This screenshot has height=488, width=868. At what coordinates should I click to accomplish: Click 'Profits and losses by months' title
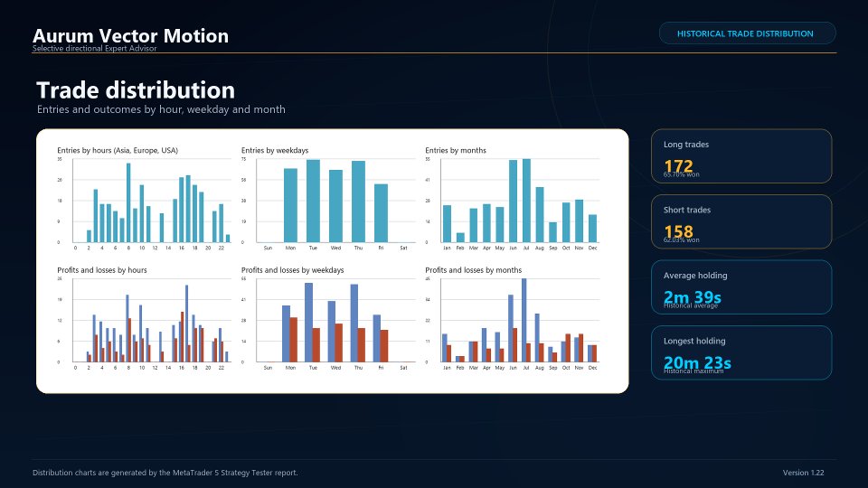[x=473, y=270]
